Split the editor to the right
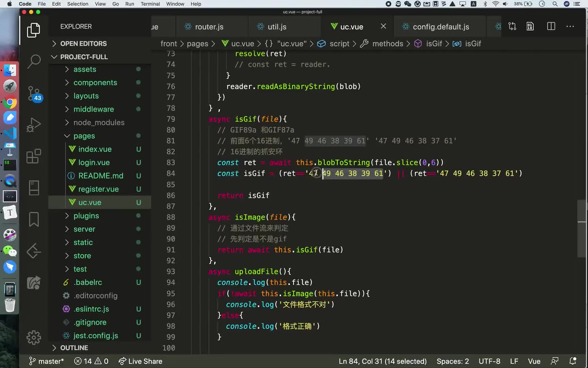The width and height of the screenshot is (588, 368). click(x=551, y=27)
